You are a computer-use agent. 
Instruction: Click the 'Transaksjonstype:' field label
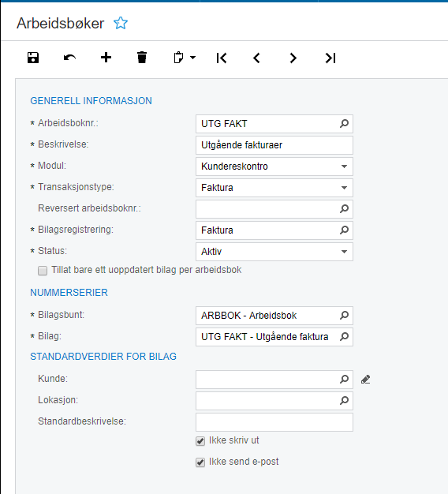click(x=76, y=187)
